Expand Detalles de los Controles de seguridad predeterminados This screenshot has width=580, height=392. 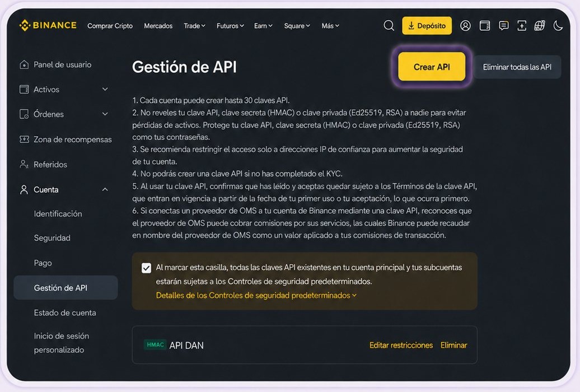point(256,295)
